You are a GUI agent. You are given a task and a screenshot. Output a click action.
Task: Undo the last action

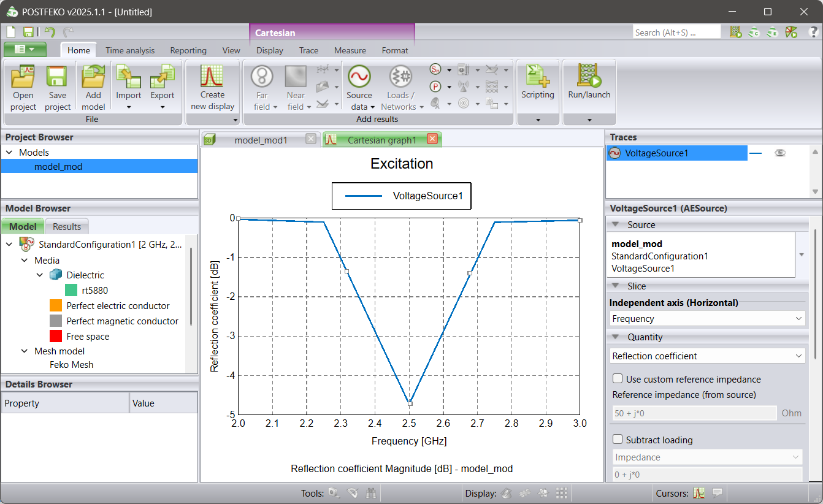pyautogui.click(x=50, y=32)
